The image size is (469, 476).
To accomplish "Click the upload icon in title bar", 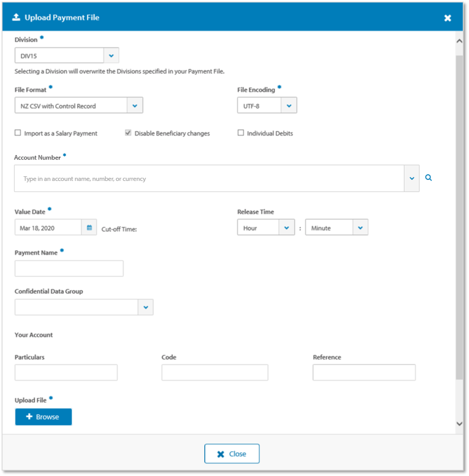I will 16,17.
